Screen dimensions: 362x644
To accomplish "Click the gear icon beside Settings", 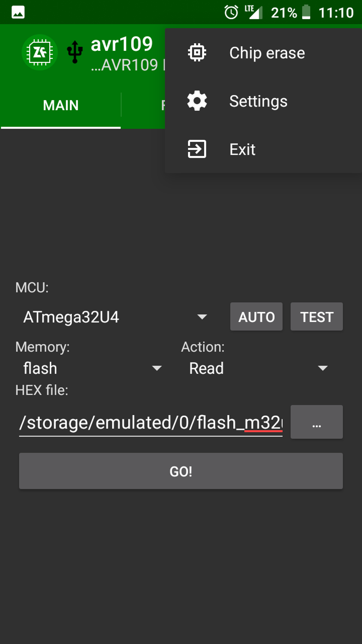I will point(197,101).
